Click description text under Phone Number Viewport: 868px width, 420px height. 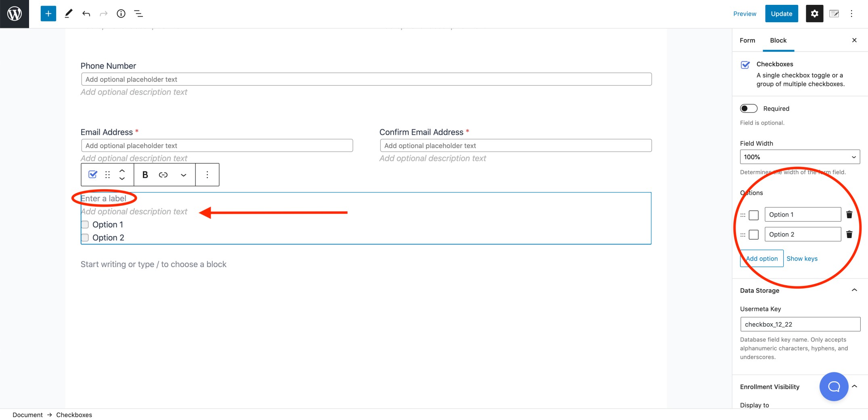[134, 92]
